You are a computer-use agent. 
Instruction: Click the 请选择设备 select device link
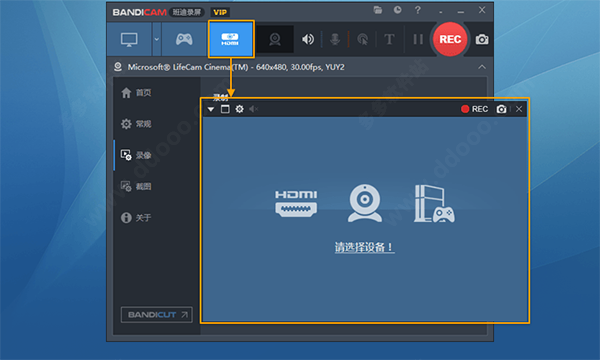pos(365,247)
